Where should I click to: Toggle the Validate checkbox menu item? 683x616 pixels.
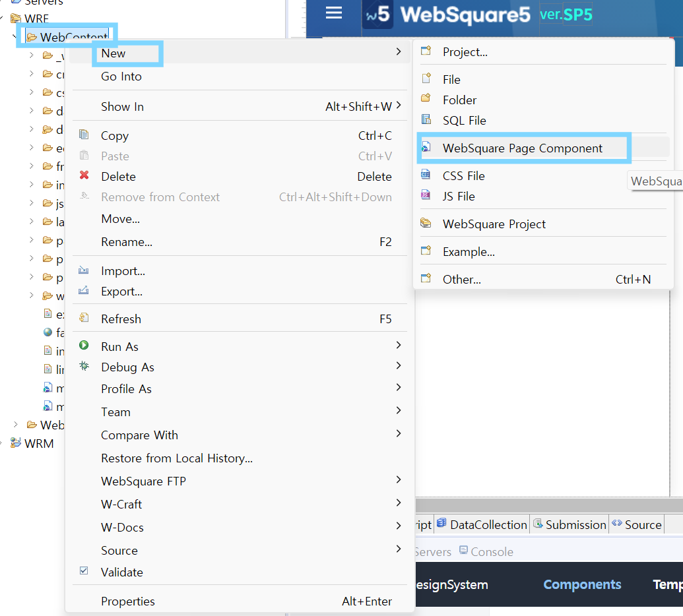pos(84,570)
